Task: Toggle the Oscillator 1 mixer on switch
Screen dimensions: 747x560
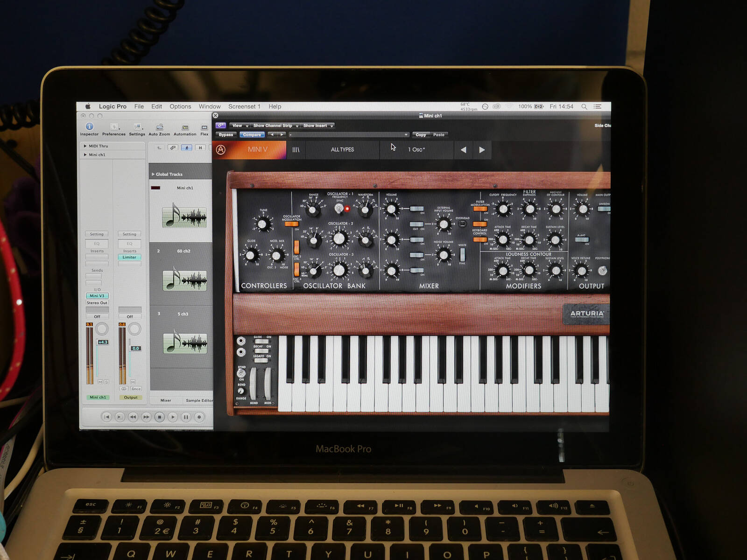Action: coord(416,209)
